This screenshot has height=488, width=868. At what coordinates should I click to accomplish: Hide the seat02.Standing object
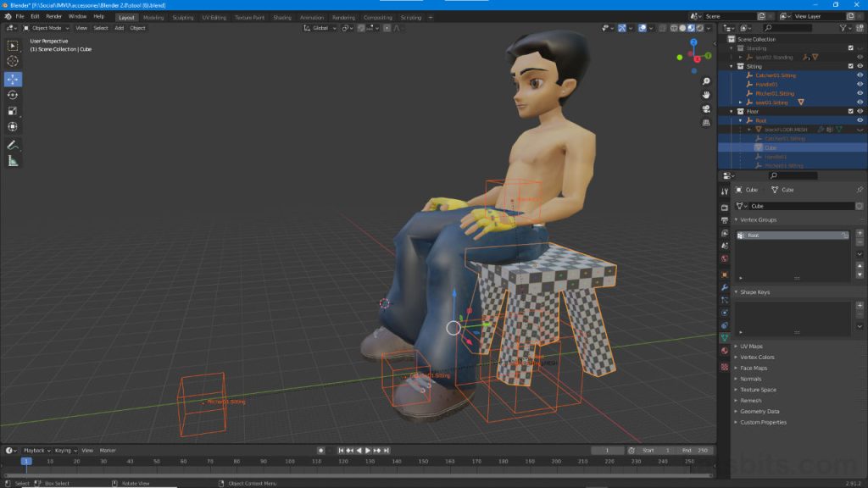point(860,57)
